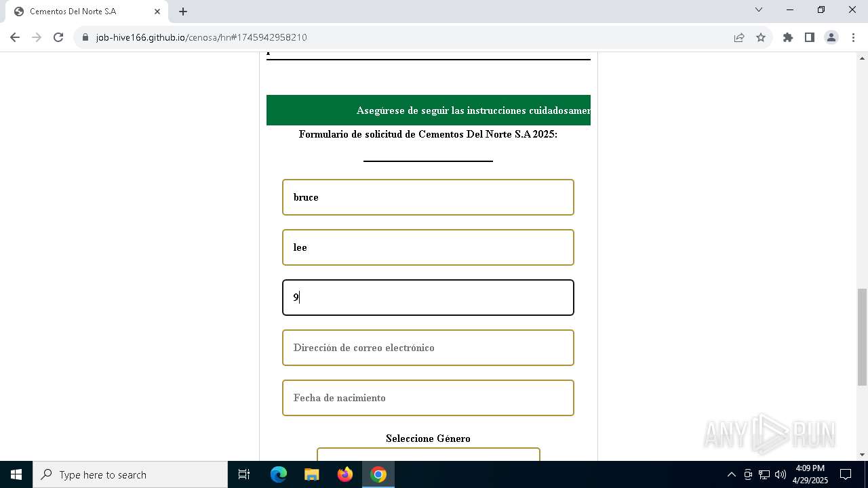Open the Chrome profile avatar

pos(831,37)
